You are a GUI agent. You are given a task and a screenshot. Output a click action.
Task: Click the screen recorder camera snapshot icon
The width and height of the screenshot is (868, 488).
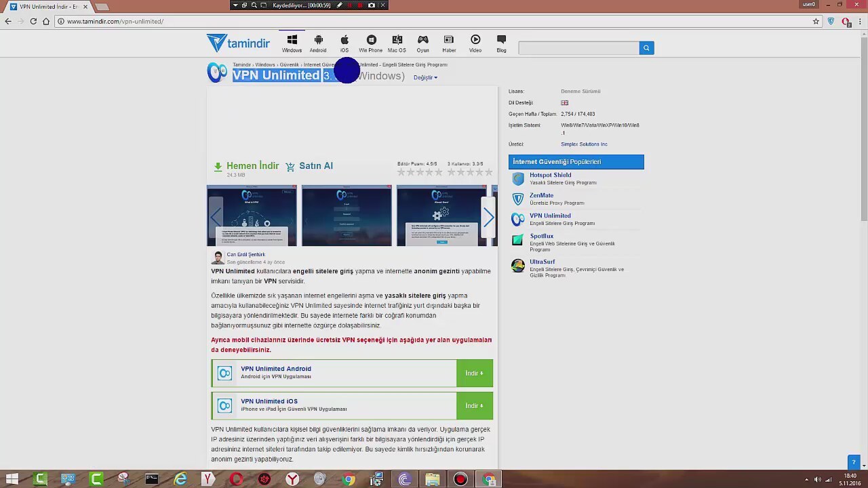(371, 5)
